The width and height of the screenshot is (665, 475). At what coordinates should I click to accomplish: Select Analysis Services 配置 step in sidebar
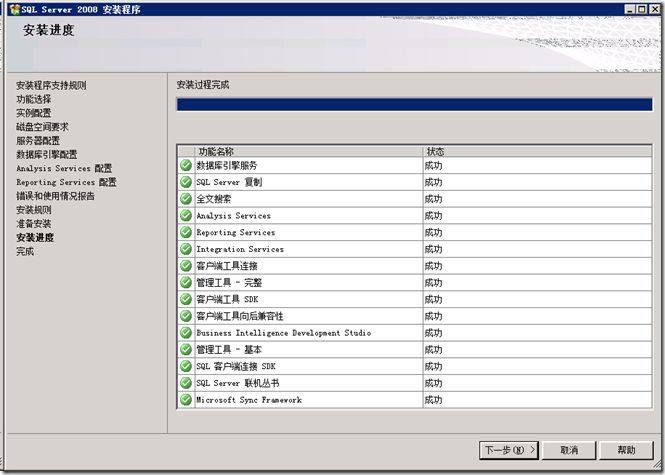[64, 168]
